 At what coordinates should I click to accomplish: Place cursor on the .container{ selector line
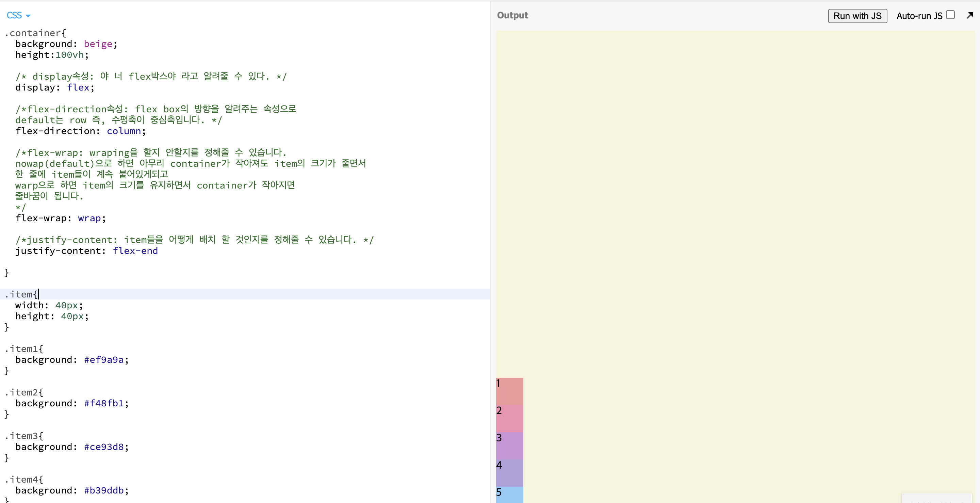[35, 33]
